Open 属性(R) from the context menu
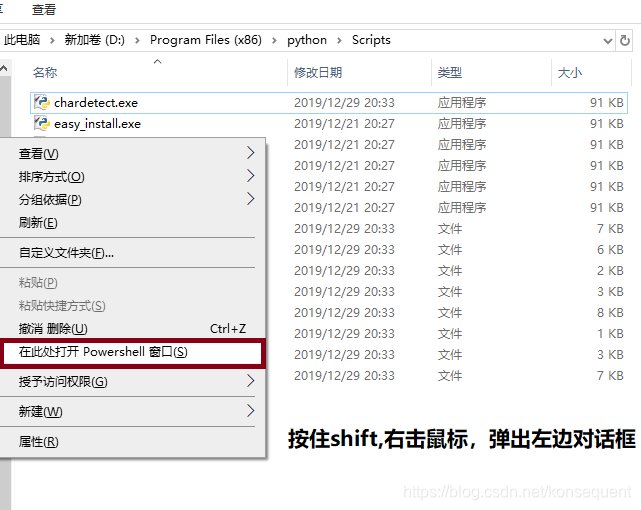Viewport: 641px width, 510px height. (x=132, y=441)
